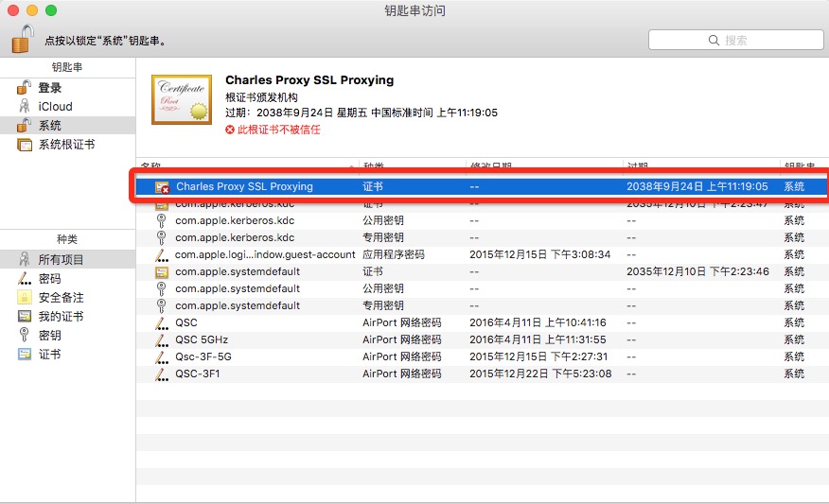Select com.apple.systemdefault 公用密钥 row
This screenshot has height=504, width=829.
pos(481,288)
